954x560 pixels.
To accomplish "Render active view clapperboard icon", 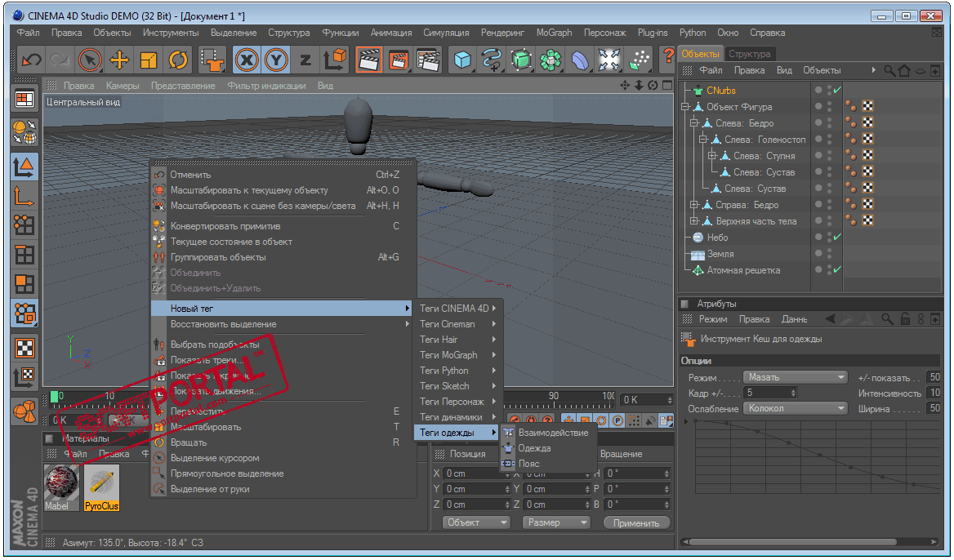I will click(x=369, y=60).
